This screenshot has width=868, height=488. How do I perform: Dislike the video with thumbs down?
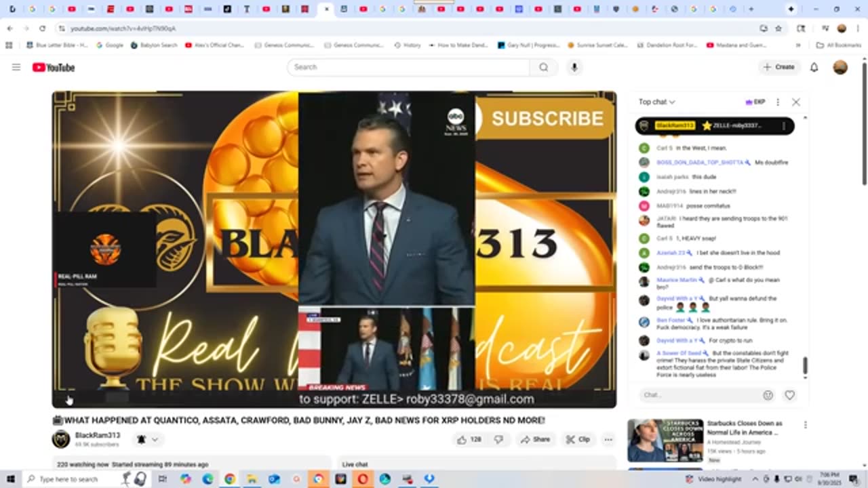coord(498,439)
